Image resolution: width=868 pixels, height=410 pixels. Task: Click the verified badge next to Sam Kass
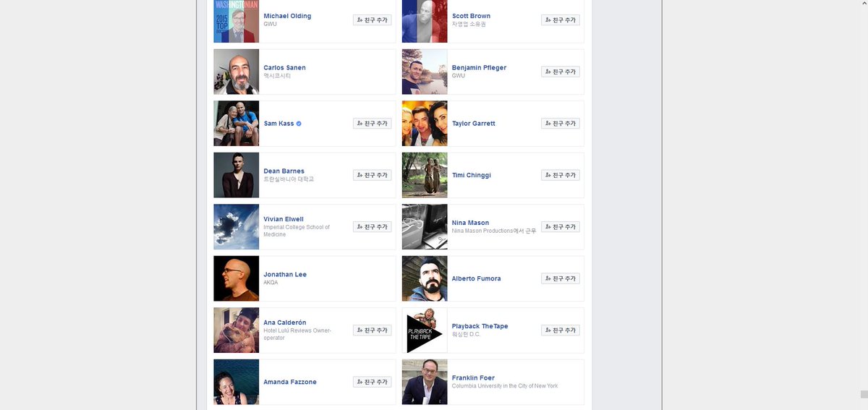tap(299, 124)
